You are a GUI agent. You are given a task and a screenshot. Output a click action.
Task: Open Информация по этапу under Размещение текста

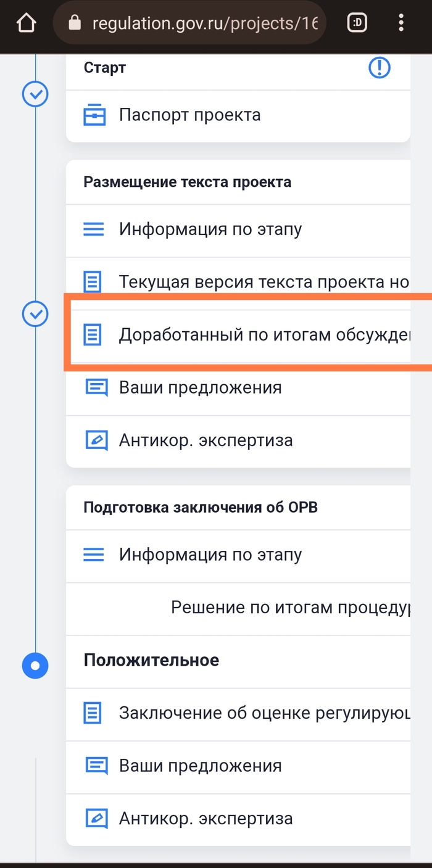[210, 229]
